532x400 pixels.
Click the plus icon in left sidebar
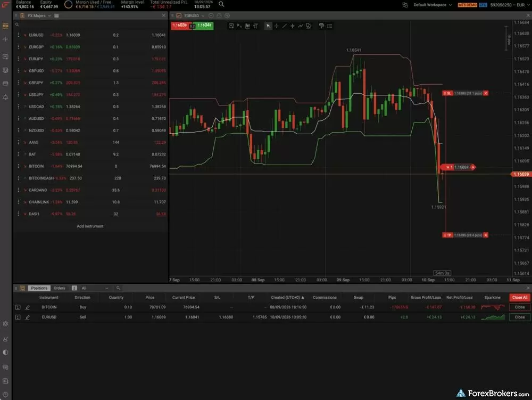coord(5,39)
